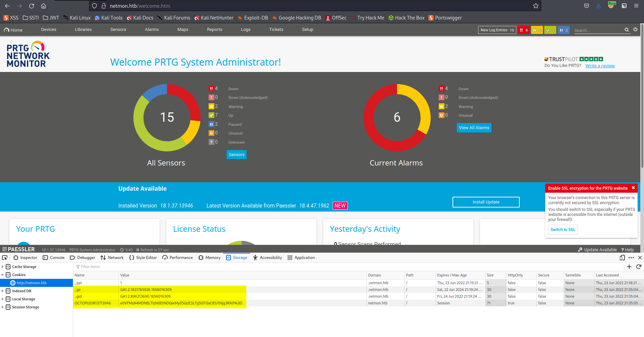
Task: Click the Switch to SSL button
Action: (x=563, y=230)
